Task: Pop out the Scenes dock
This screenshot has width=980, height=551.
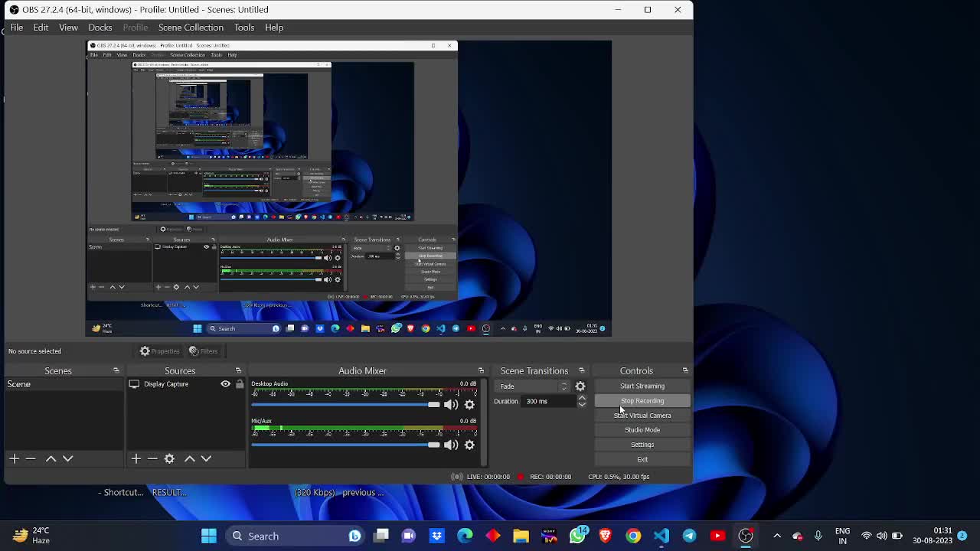Action: tap(116, 371)
